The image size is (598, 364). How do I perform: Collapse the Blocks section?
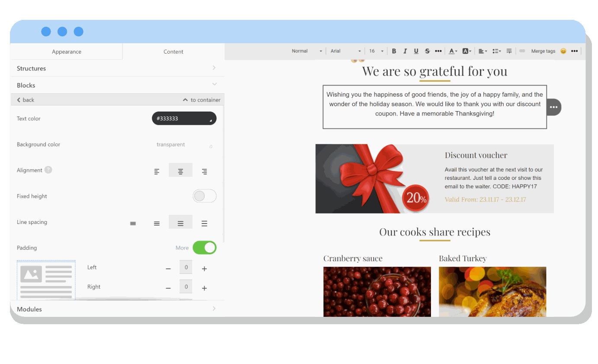tap(117, 85)
